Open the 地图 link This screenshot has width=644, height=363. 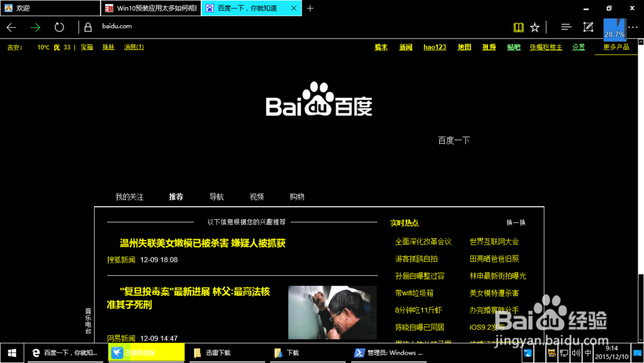tap(464, 47)
